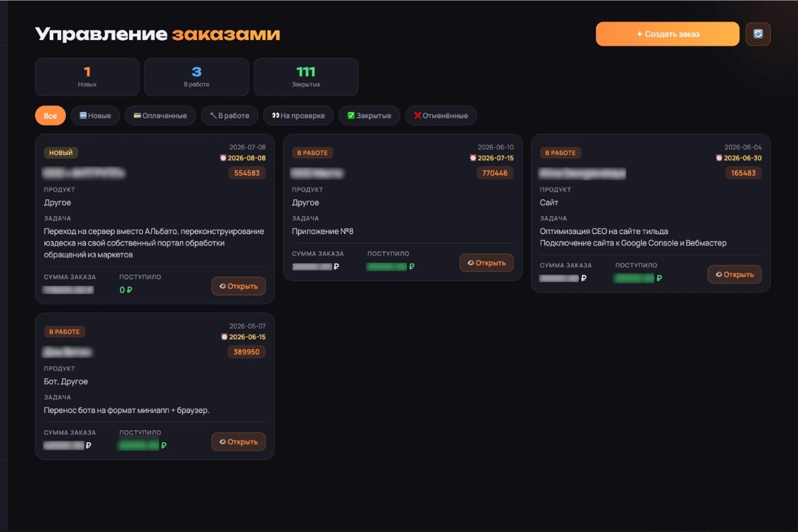Show orders with В работе status filter
798x532 pixels.
(x=229, y=116)
